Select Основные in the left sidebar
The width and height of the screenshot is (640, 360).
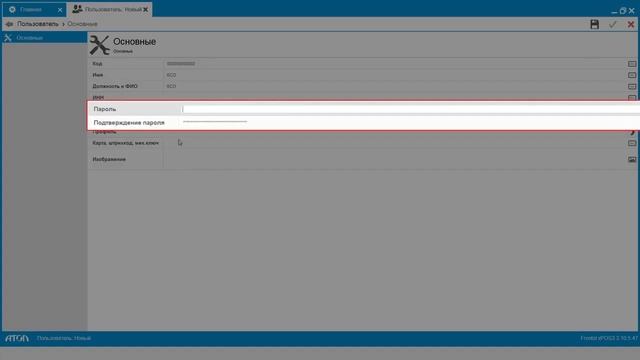[44, 38]
